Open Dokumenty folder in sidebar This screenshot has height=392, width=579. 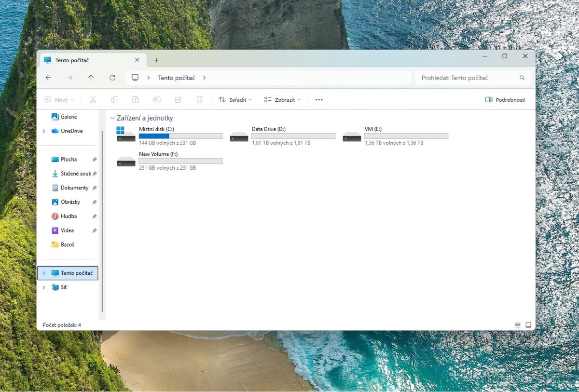click(x=74, y=188)
